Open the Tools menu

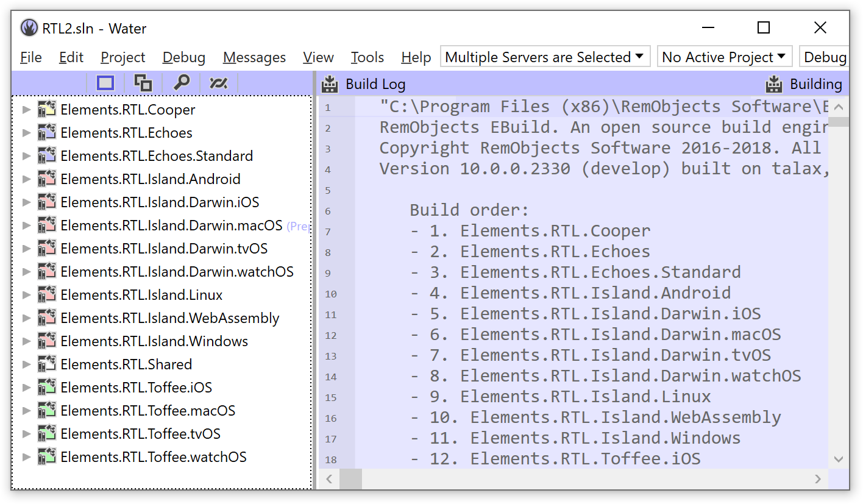pos(368,57)
